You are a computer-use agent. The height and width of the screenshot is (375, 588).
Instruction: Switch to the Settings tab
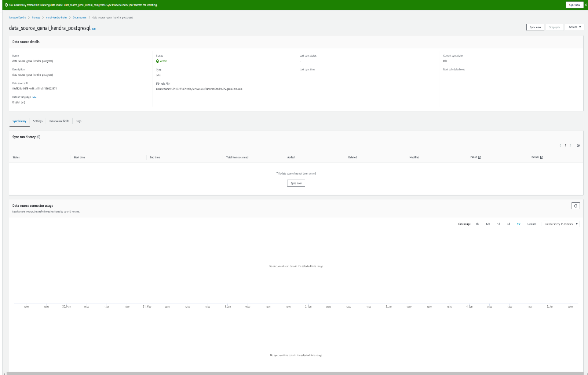pos(37,121)
